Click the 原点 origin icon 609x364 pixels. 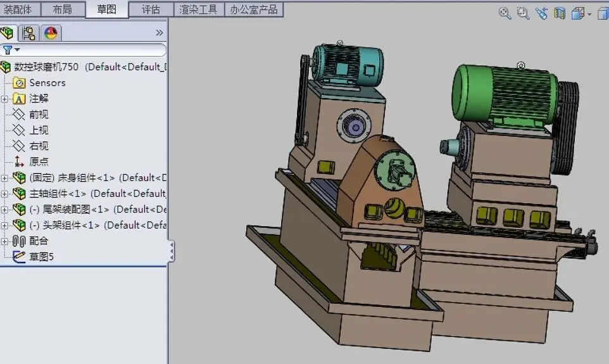(18, 161)
